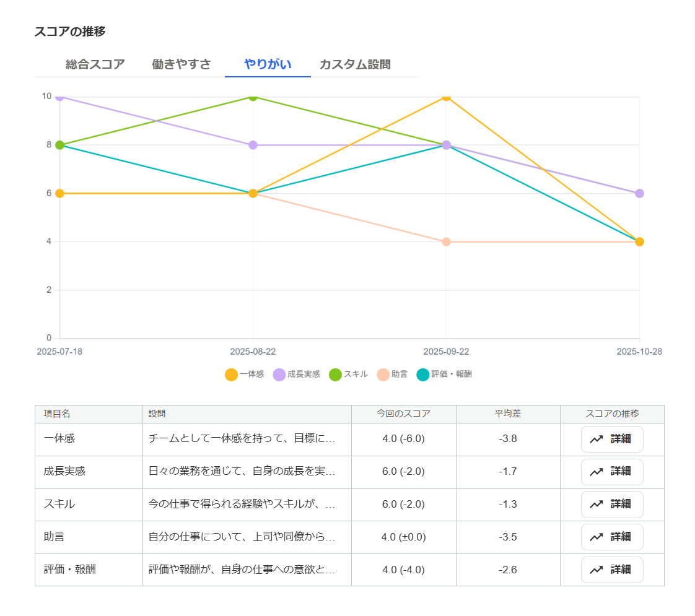This screenshot has height=616, width=695.
Task: Click the スコアの推移 section heading
Action: (x=70, y=32)
